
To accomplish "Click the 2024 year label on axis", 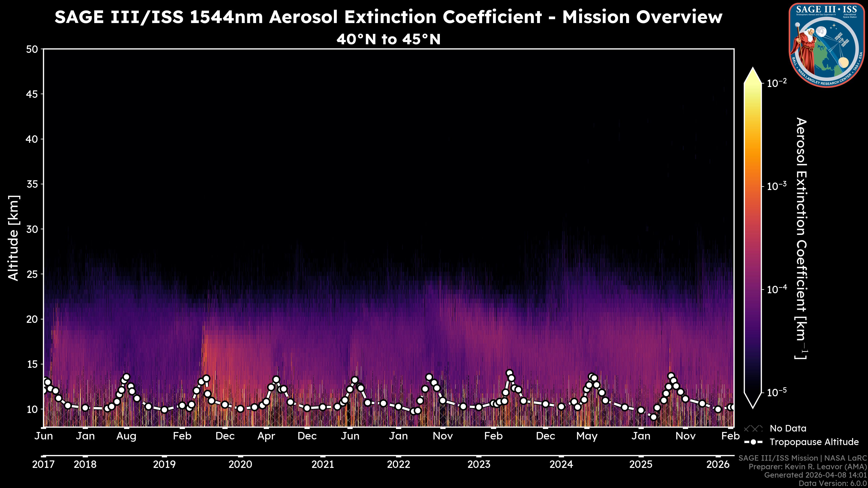I will coord(561,465).
